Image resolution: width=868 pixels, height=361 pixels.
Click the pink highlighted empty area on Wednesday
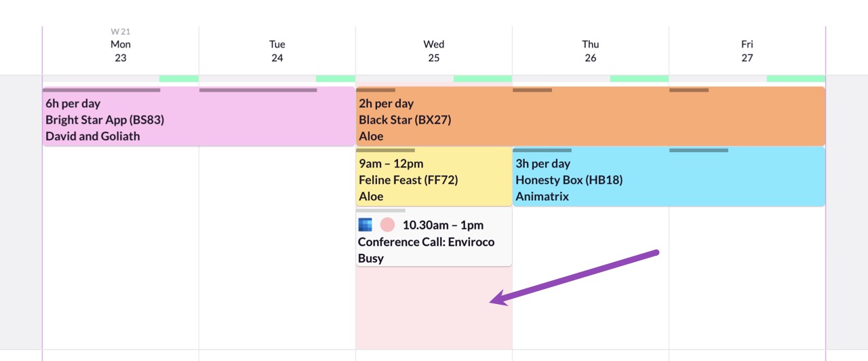(434, 308)
